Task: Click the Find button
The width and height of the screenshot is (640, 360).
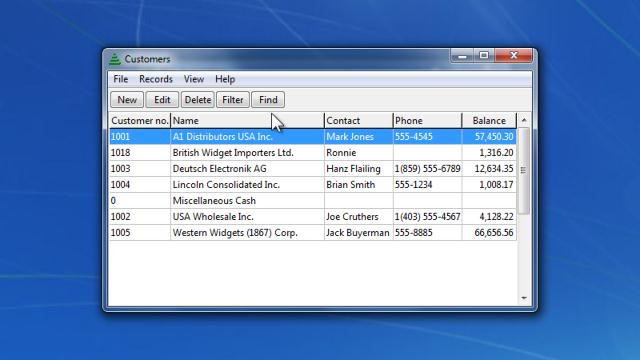Action: pyautogui.click(x=268, y=100)
